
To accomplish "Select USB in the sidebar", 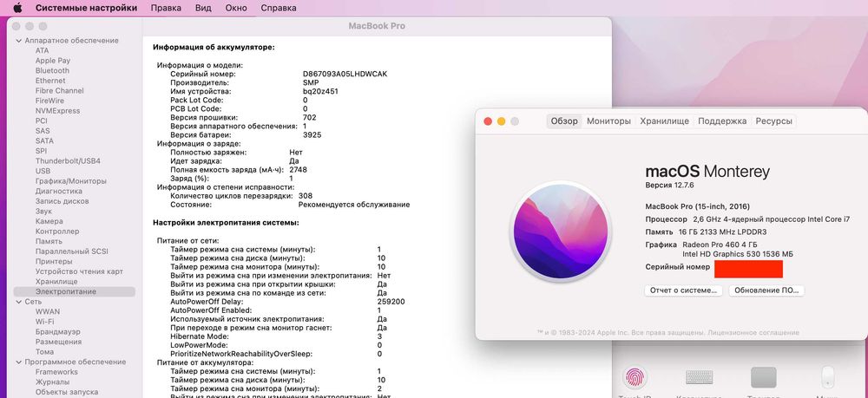I will [43, 171].
